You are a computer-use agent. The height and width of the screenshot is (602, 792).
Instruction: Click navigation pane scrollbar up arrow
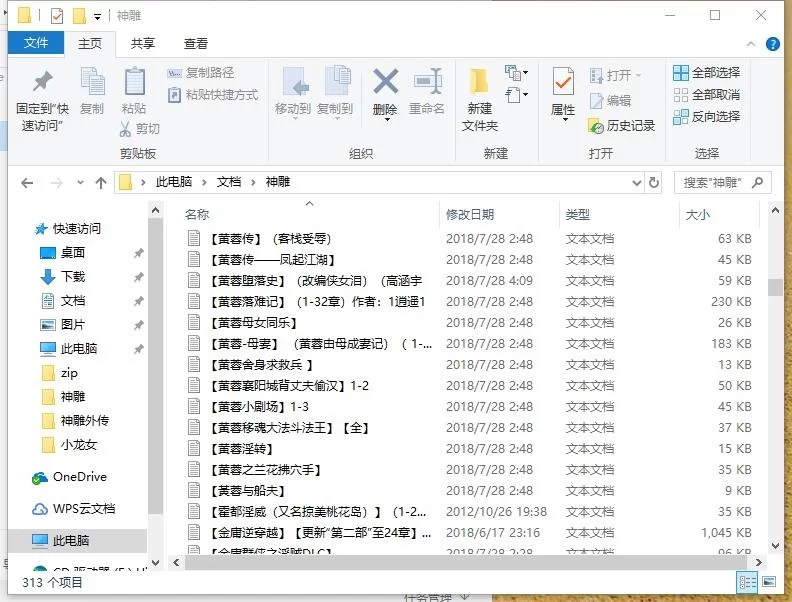coord(156,210)
